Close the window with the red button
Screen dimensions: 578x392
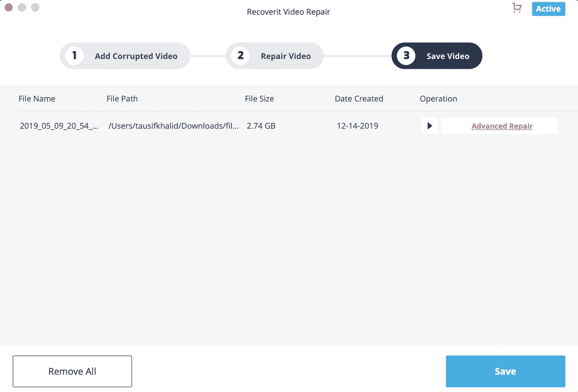(x=9, y=8)
